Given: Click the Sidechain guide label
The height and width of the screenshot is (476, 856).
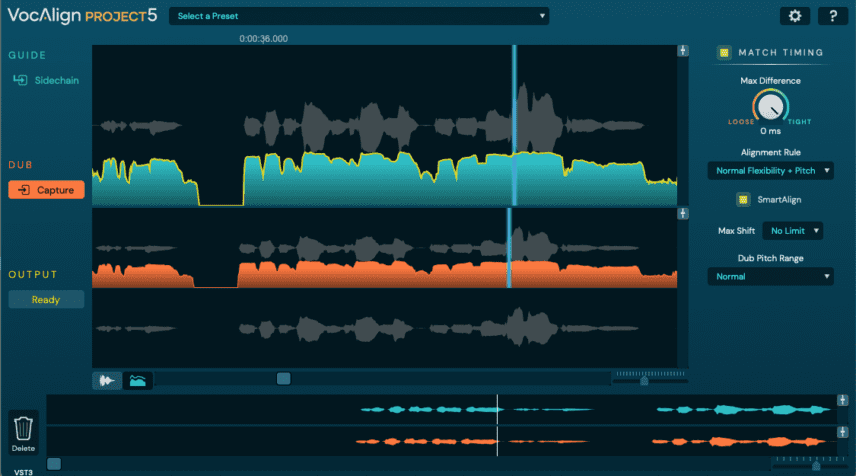Looking at the screenshot, I should tap(57, 80).
